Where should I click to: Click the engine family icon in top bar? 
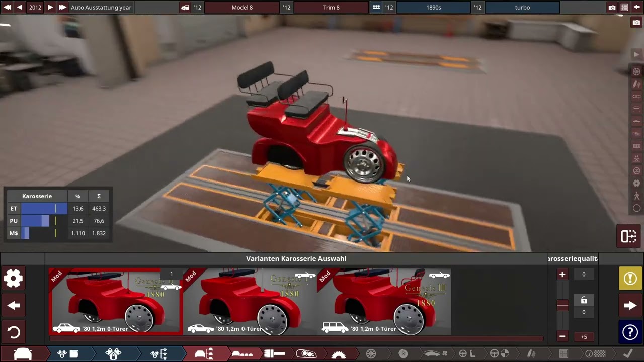tap(376, 8)
